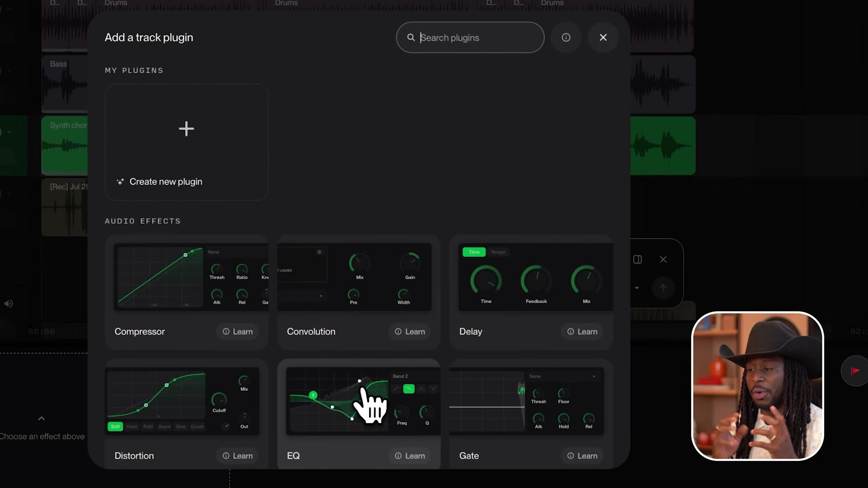The image size is (868, 488).
Task: Click Learn button for Gate
Action: tap(582, 456)
